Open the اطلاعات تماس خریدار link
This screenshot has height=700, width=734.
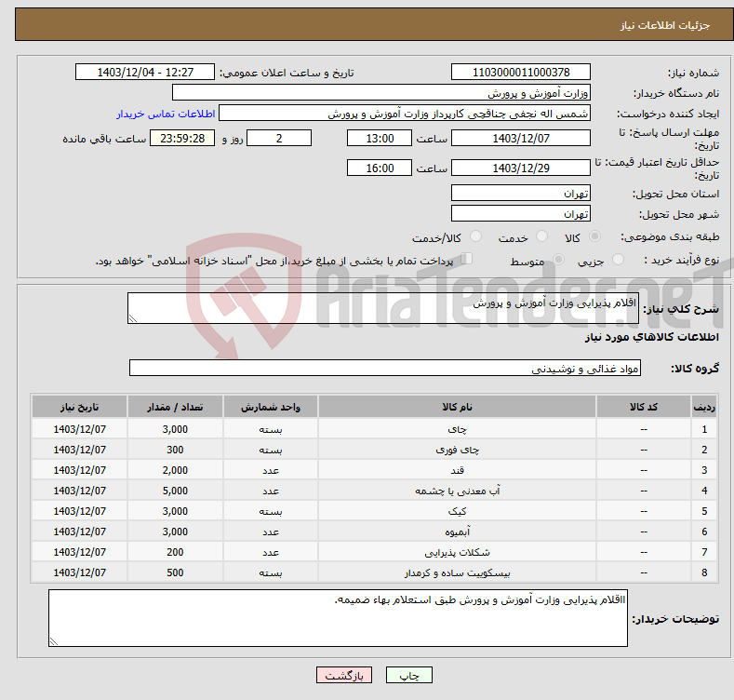(166, 114)
